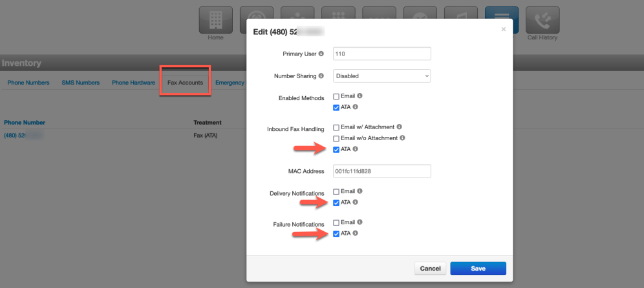Switch to the Phone Hardware tab
This screenshot has width=644, height=288.
coord(133,83)
